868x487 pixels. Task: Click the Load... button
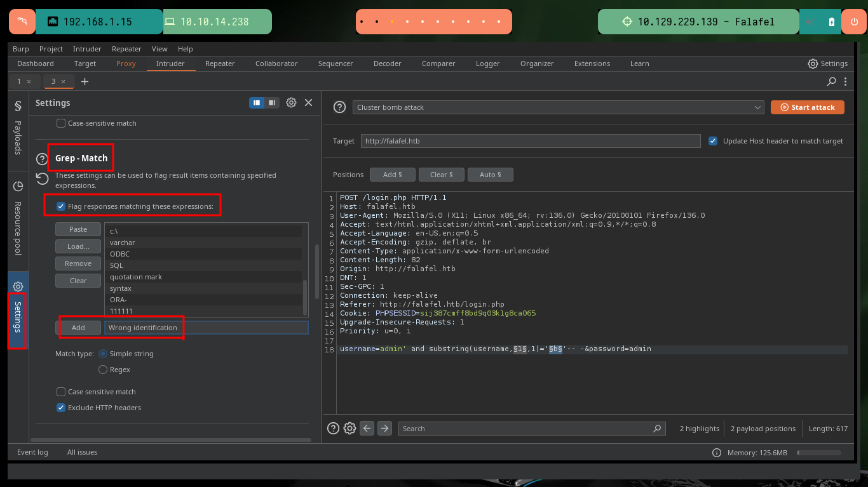pyautogui.click(x=78, y=246)
